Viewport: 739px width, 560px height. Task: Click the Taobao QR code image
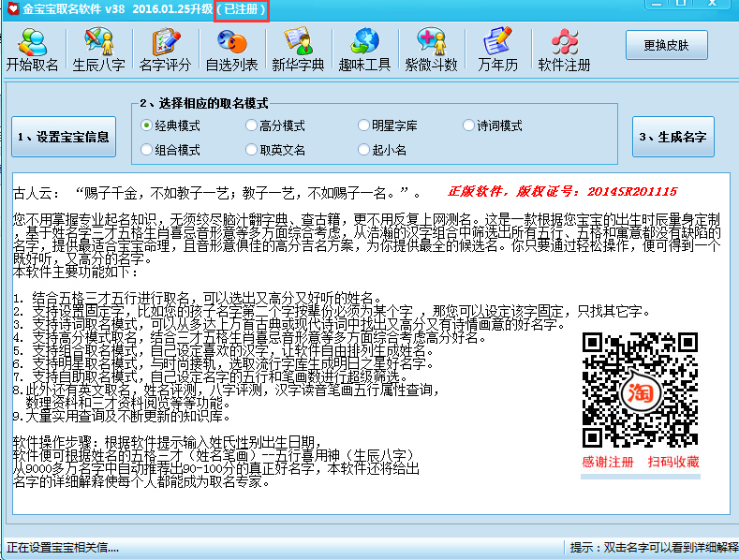click(640, 389)
